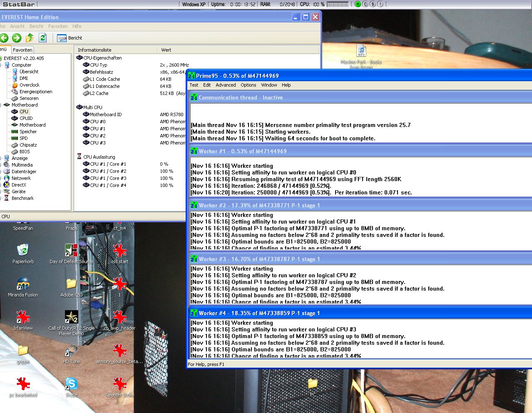Click the CPU usage bar graph in StatBar

coord(338,4)
